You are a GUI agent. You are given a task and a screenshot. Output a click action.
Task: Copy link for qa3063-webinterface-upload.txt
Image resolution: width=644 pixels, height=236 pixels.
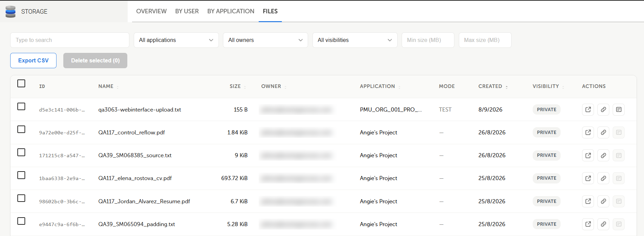click(603, 109)
